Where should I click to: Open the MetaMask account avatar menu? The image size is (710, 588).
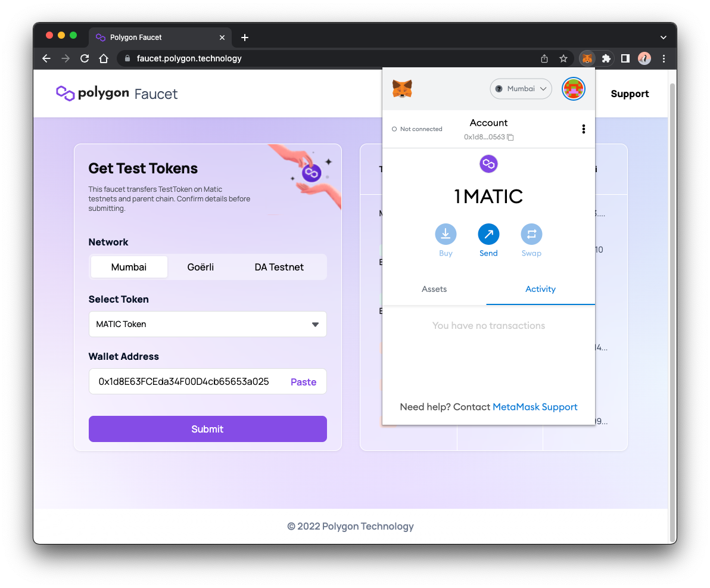(573, 89)
